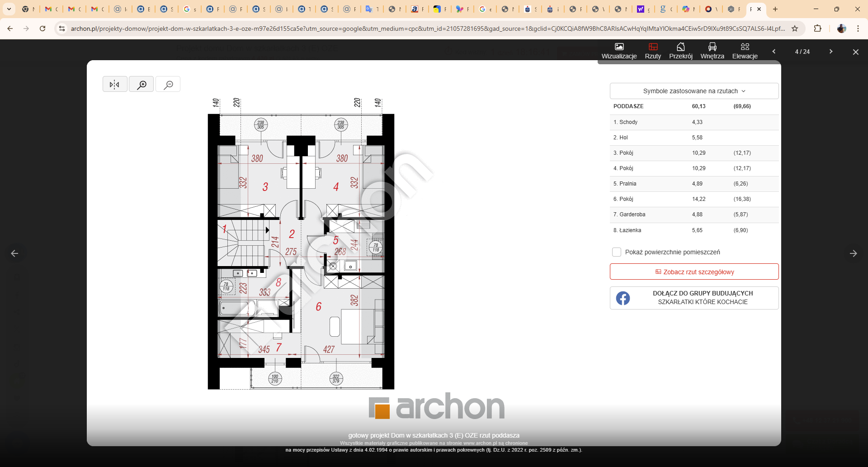Viewport: 868px width, 467px height.
Task: Join the Facebook group for builders
Action: coord(694,298)
